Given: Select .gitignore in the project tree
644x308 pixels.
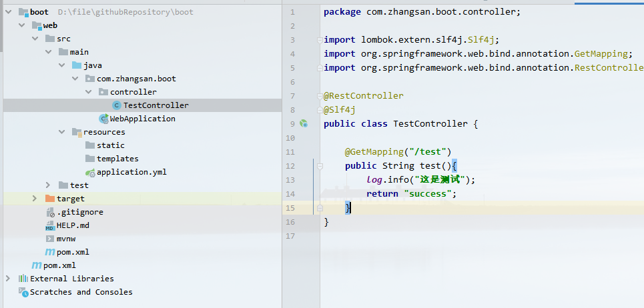Looking at the screenshot, I should pos(80,212).
